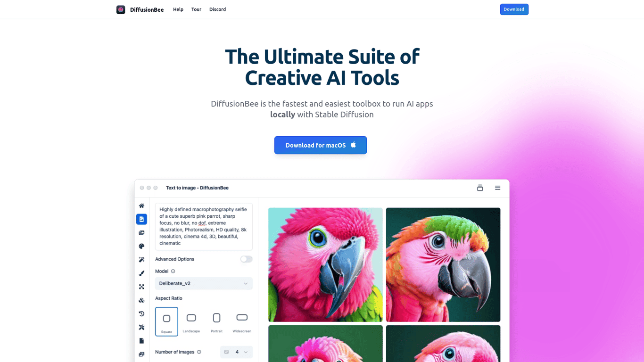Select the document file icon in sidebar
Image resolution: width=644 pixels, height=362 pixels.
(141, 341)
